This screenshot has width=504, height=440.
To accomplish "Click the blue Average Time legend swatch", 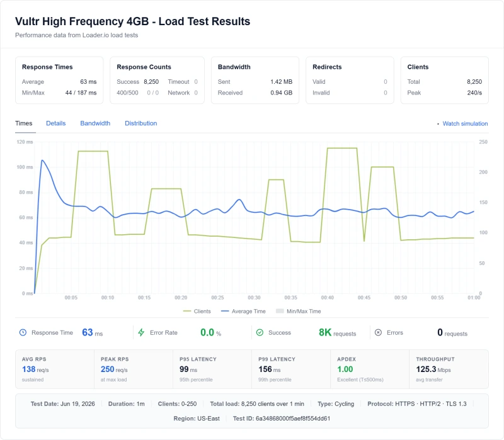I will coord(225,311).
